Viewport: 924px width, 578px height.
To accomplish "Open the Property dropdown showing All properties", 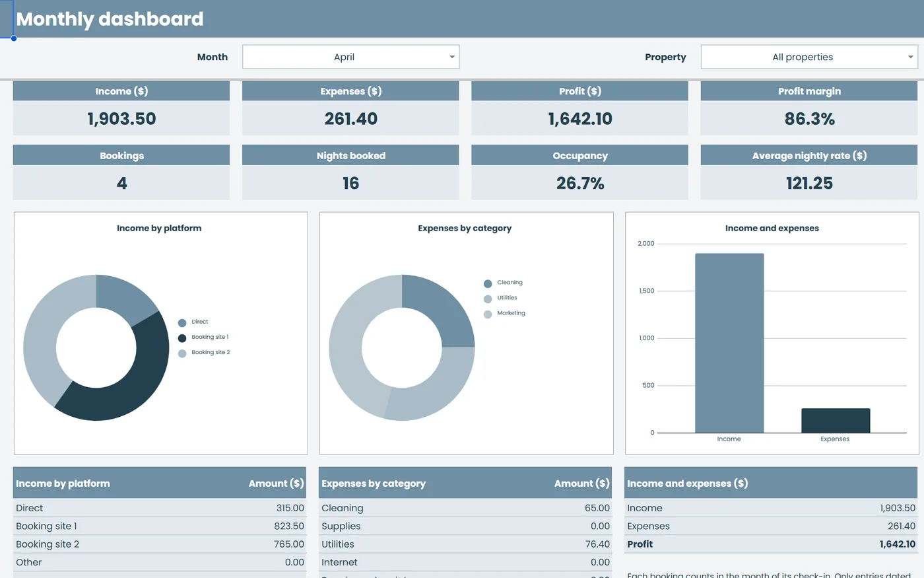I will [809, 57].
